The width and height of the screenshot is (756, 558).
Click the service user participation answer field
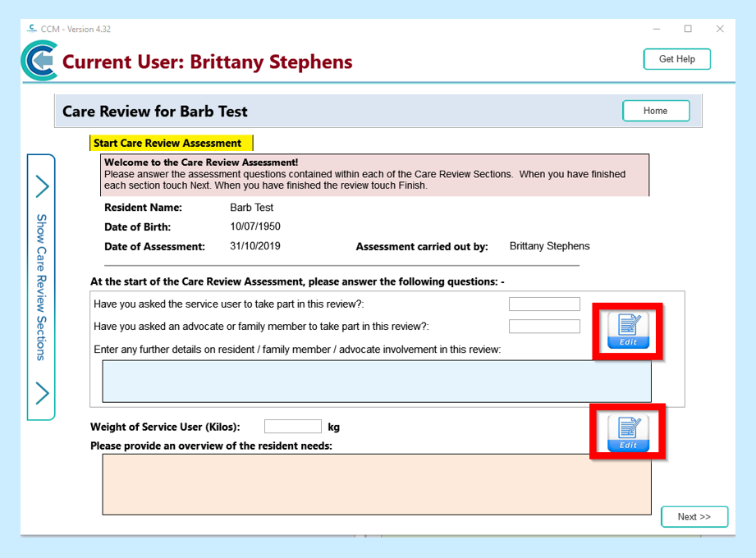[x=544, y=304]
